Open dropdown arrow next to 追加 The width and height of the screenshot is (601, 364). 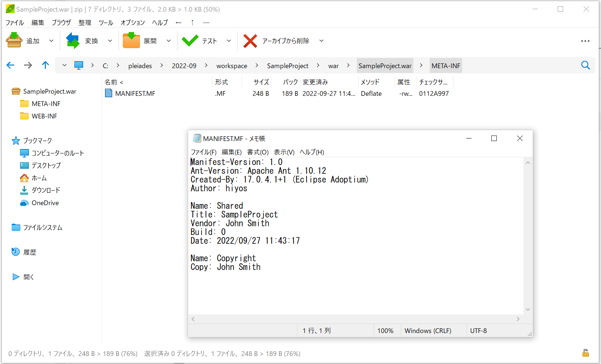(x=51, y=41)
